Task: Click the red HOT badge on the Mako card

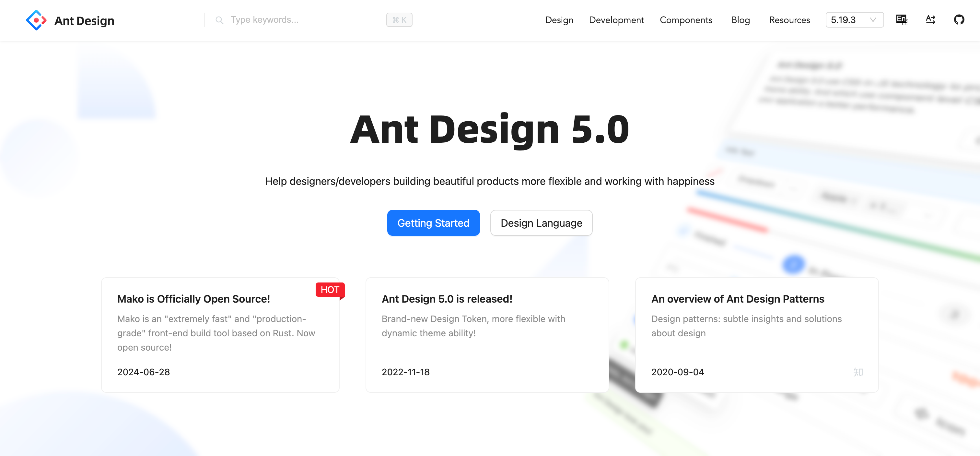Action: coord(330,290)
